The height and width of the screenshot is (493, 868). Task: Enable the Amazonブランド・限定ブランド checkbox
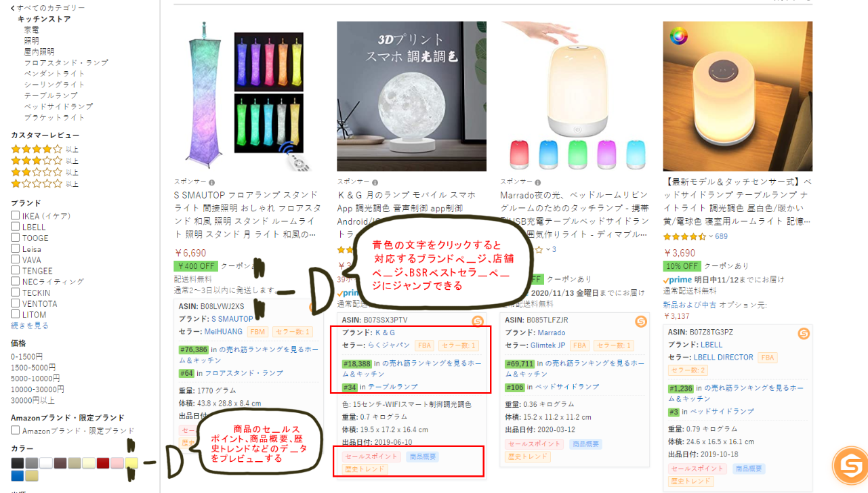pos(15,431)
